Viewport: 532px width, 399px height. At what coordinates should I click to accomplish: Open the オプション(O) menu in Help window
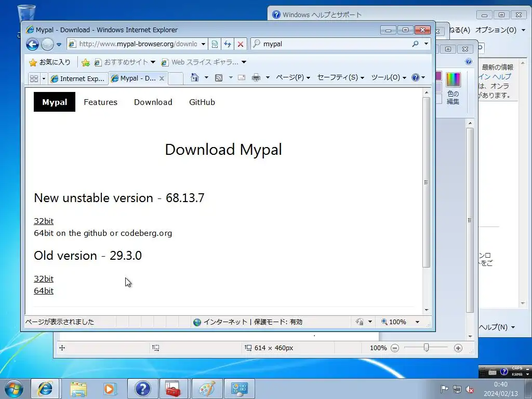500,30
